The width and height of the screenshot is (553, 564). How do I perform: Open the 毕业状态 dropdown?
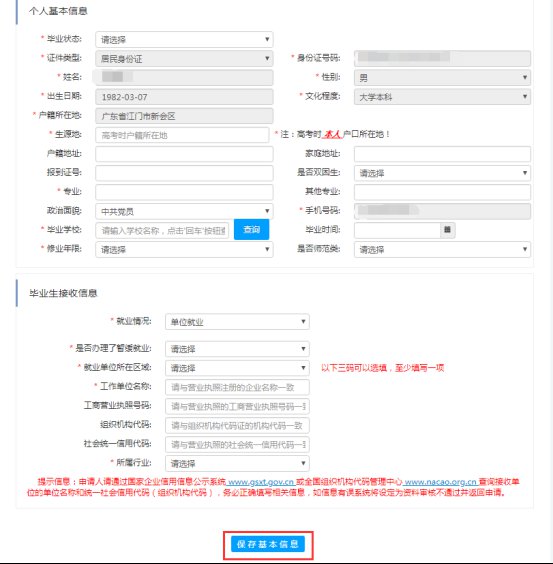184,40
